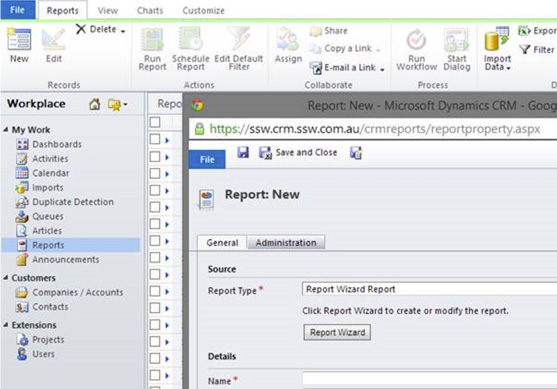Click the New report ribbon icon
Screen dimensions: 557x389
coord(19,39)
